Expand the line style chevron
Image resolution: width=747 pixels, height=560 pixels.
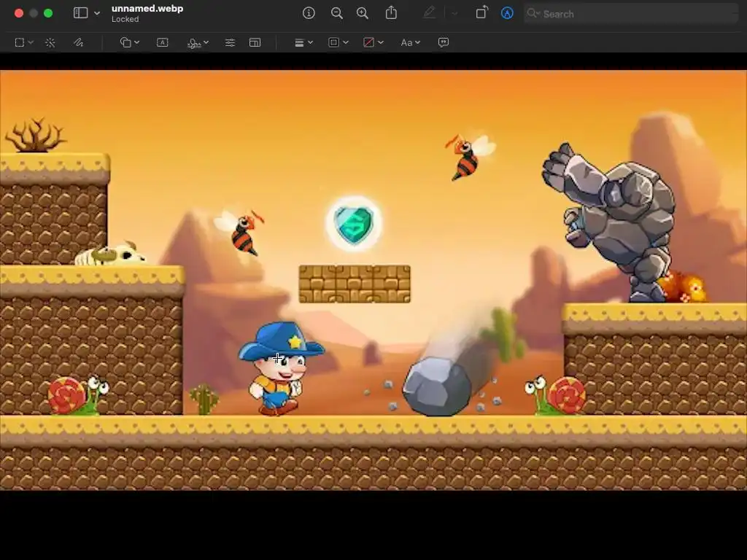click(311, 42)
